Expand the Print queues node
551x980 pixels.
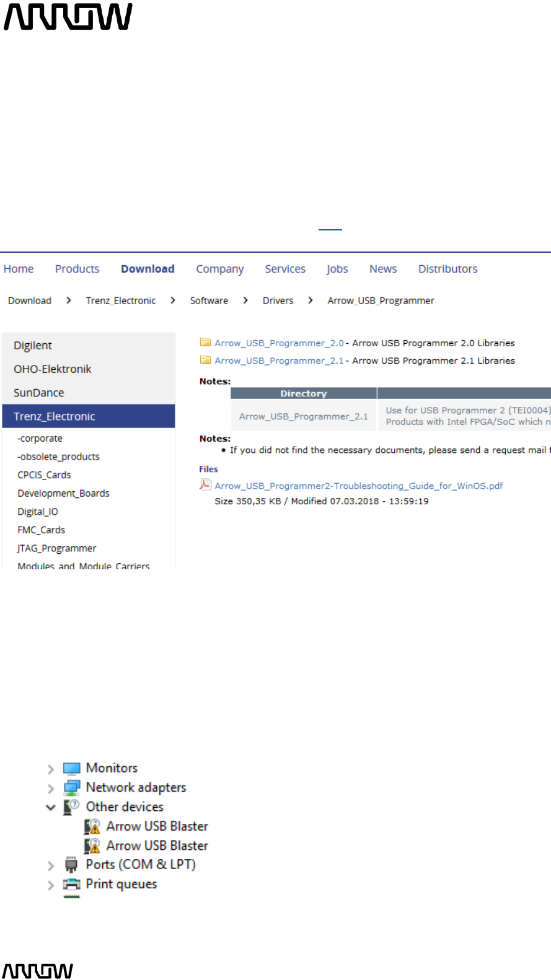51,885
